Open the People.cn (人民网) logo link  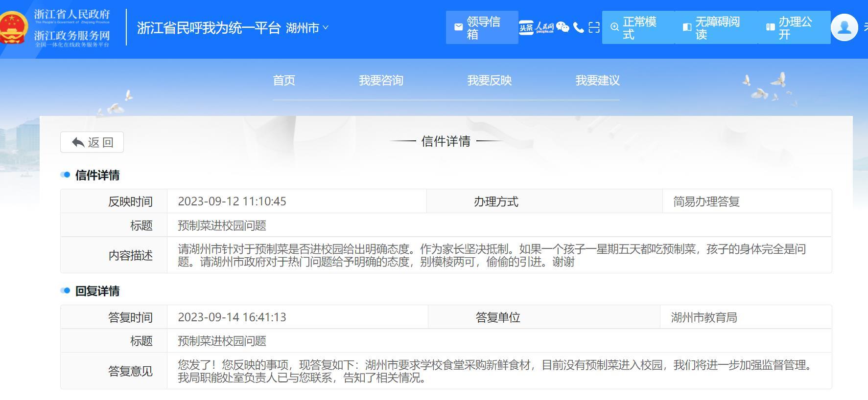544,27
